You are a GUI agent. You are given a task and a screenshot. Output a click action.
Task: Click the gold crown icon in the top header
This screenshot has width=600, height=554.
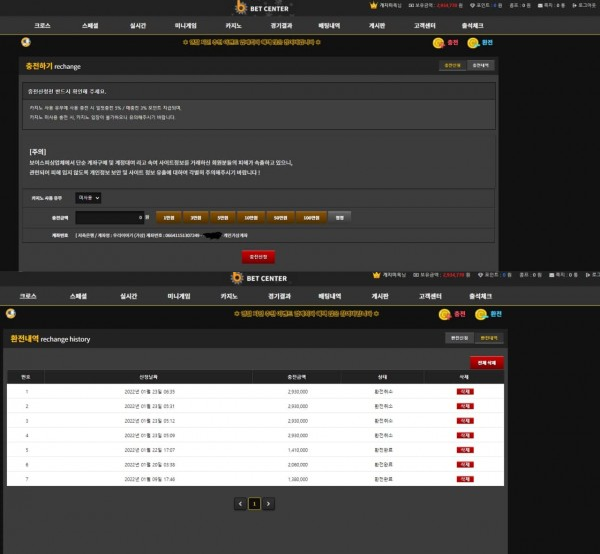[373, 5]
